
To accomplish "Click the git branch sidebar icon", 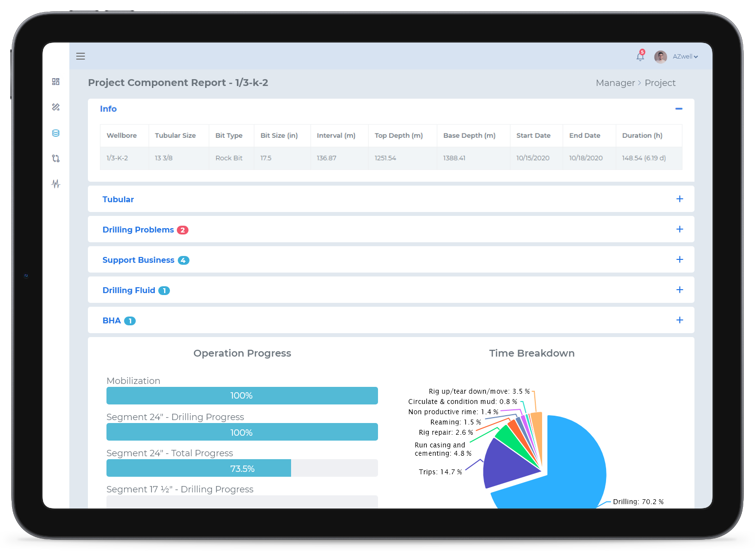I will point(56,158).
